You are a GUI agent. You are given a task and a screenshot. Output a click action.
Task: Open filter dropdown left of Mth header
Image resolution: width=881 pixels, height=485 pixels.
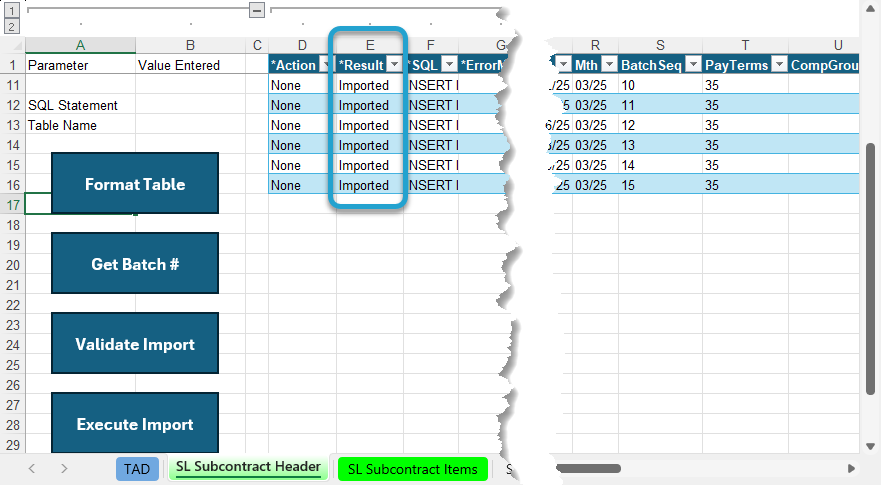tap(564, 65)
